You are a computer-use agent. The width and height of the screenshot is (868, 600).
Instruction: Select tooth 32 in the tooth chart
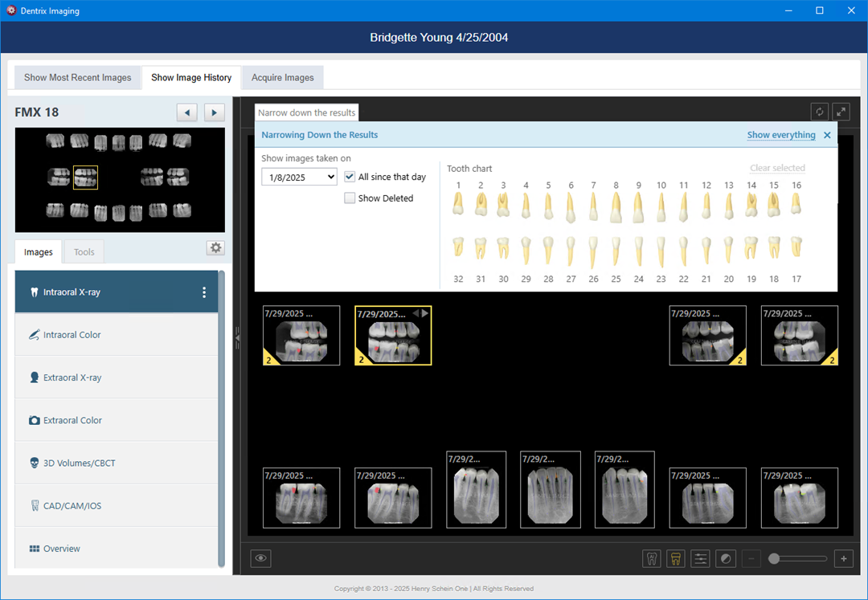click(x=458, y=247)
